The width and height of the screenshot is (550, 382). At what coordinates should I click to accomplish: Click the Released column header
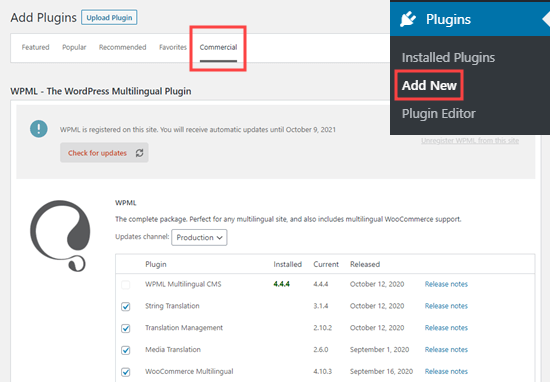(365, 264)
